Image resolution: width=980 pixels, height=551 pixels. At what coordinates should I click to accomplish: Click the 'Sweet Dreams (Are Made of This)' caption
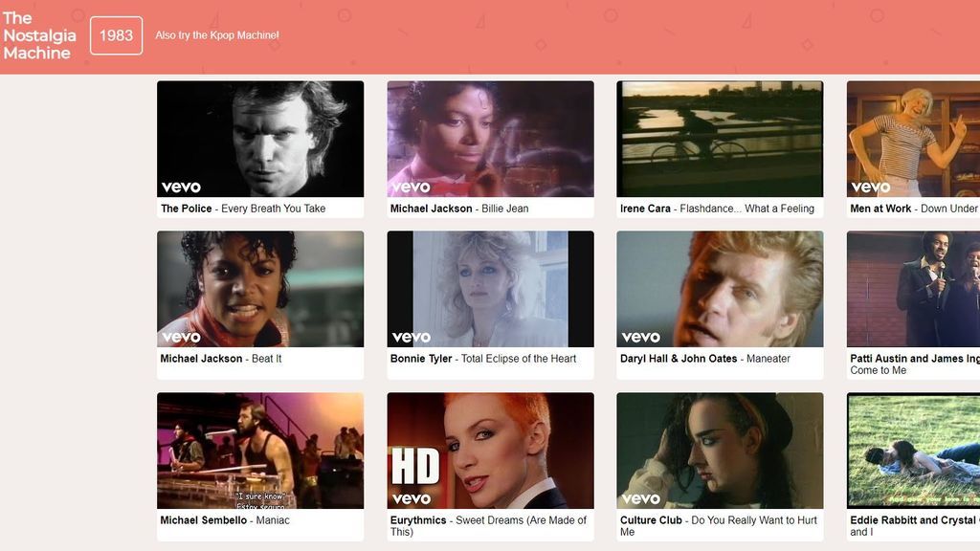pos(489,526)
